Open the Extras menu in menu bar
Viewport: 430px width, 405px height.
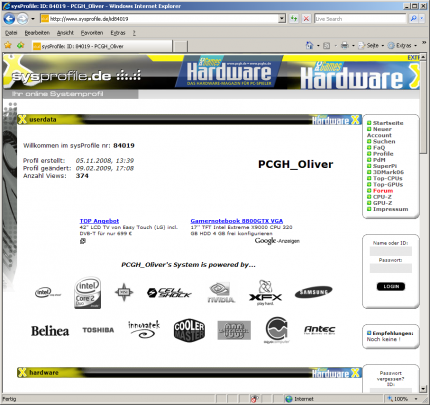118,33
